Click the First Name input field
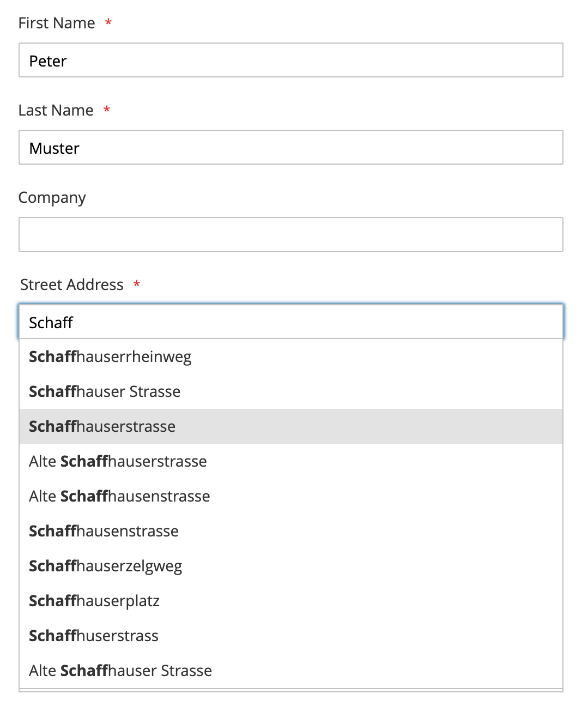588x712 pixels. 291,60
